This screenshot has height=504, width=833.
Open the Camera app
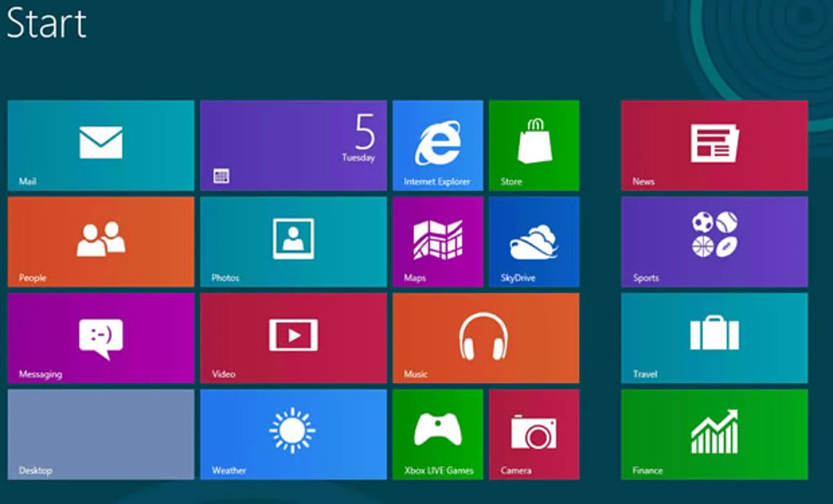[x=534, y=434]
